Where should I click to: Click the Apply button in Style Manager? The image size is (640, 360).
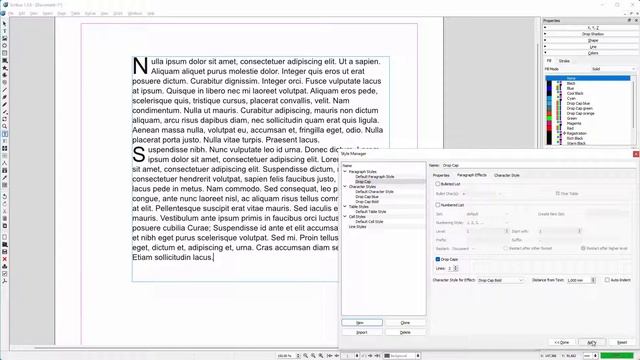(x=592, y=342)
